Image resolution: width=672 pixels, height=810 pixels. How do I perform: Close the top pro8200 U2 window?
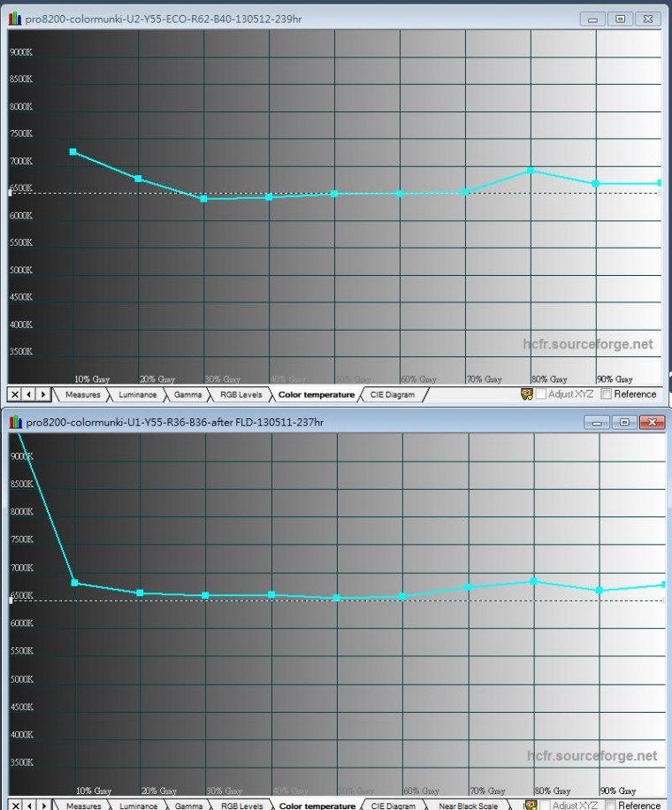[648, 19]
